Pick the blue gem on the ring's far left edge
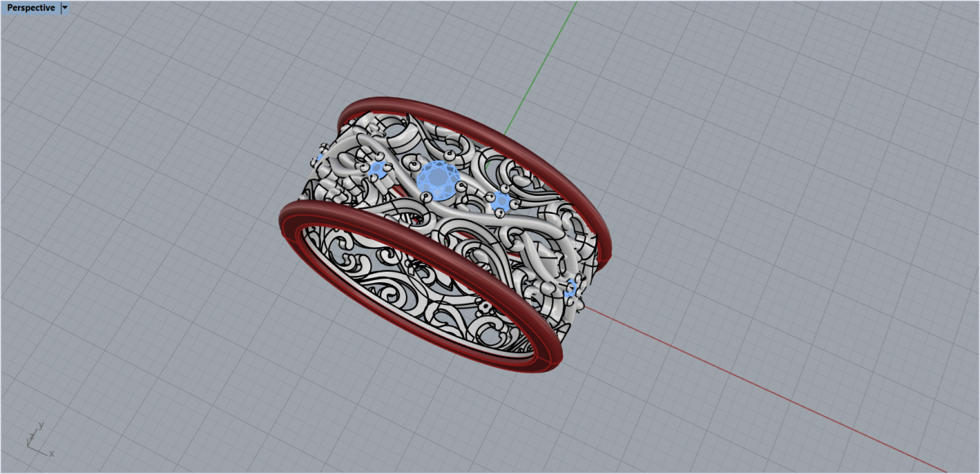Image resolution: width=980 pixels, height=474 pixels. pyautogui.click(x=320, y=157)
